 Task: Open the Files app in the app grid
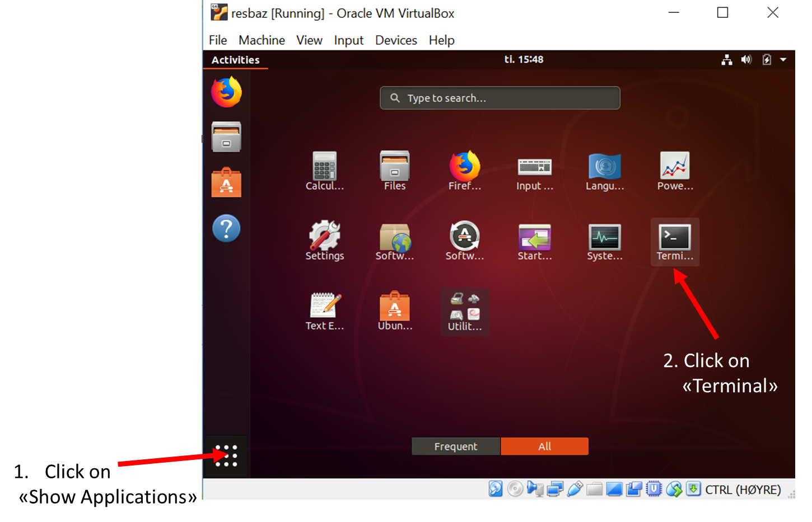pyautogui.click(x=395, y=171)
